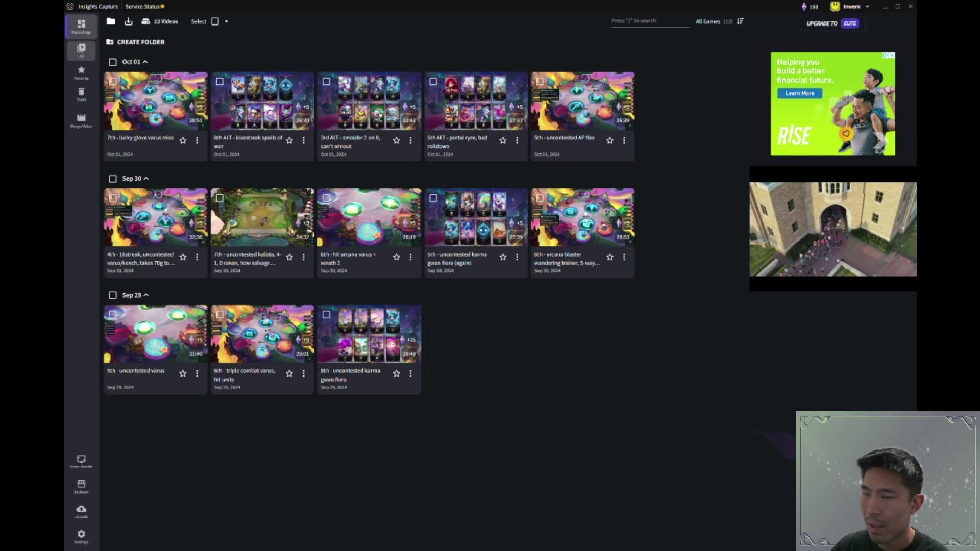Tick checkbox on '5th AIT - portal ryze' thumbnail

tap(433, 82)
